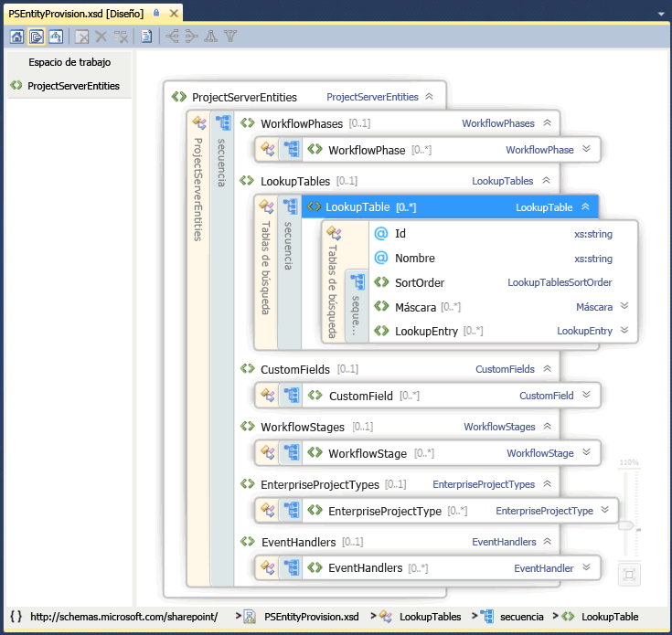Screen dimensions: 672x635
Task: Click the schema namespace breadcrumb URL
Action: pyautogui.click(x=123, y=617)
